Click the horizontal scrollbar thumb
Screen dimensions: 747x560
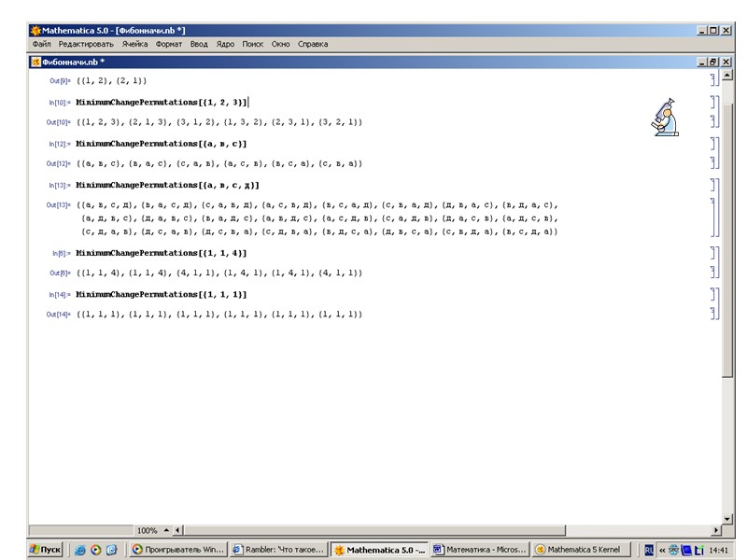(374, 530)
